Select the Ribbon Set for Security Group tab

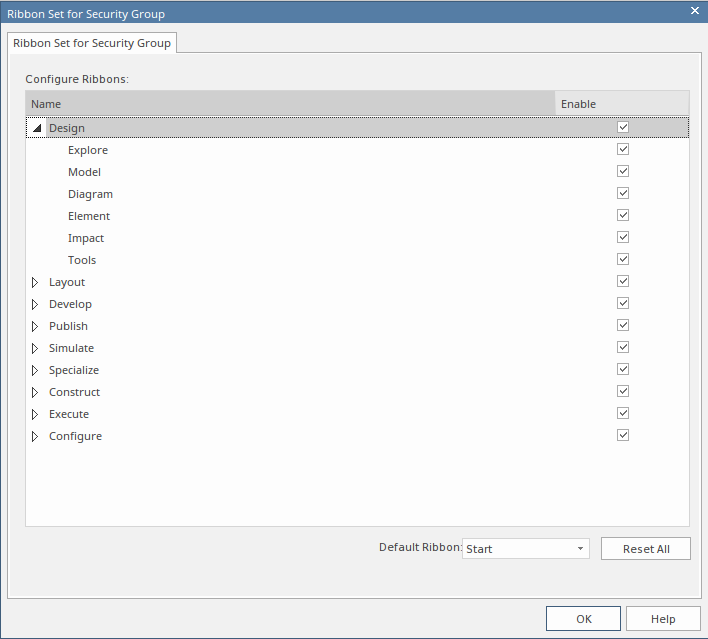(92, 44)
